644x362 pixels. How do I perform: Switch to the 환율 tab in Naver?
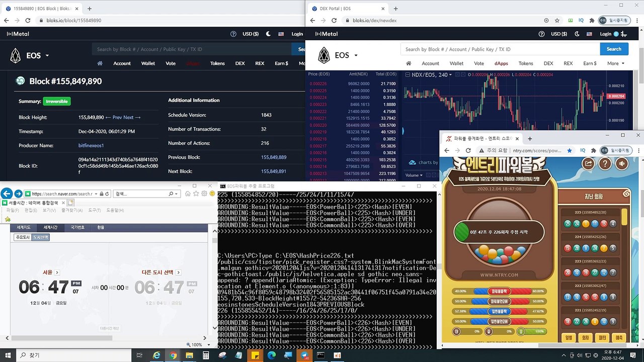pyautogui.click(x=101, y=227)
